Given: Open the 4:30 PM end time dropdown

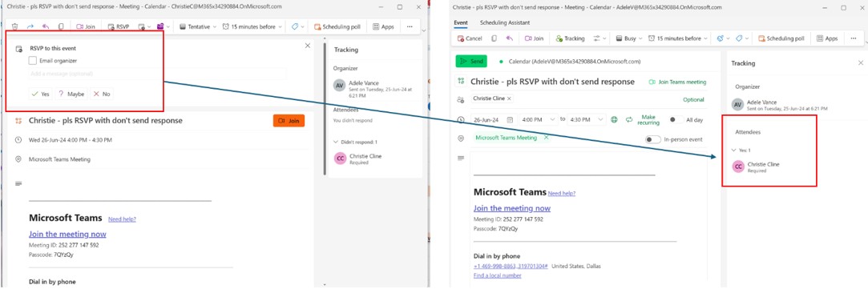Looking at the screenshot, I should point(587,119).
